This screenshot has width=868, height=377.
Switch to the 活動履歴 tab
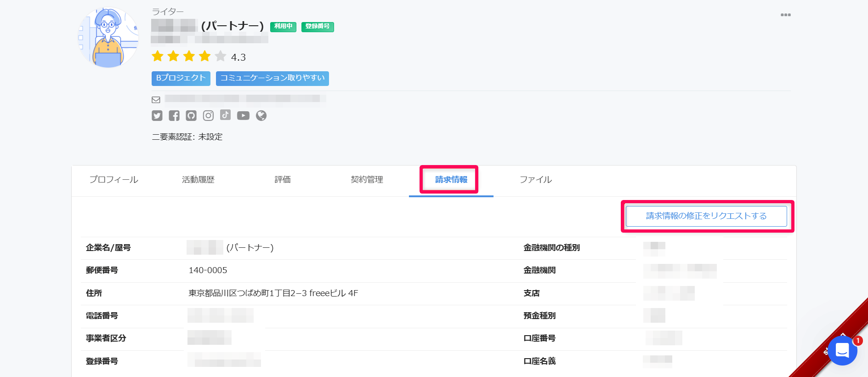198,180
